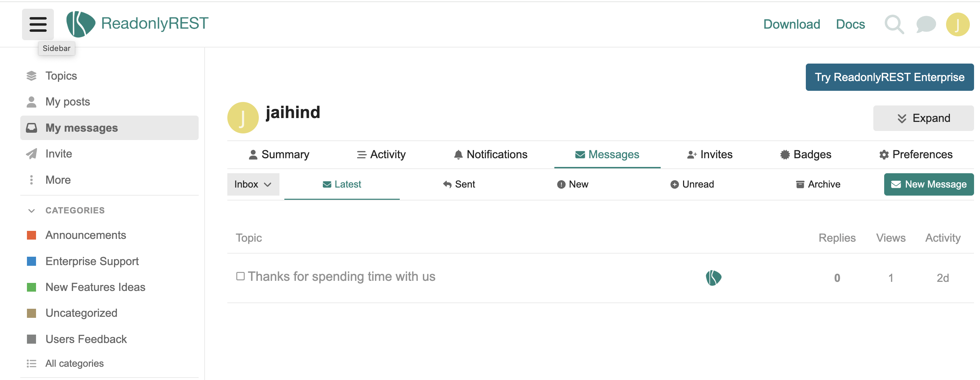Open the chat bubble icon
Image resolution: width=980 pixels, height=380 pixels.
click(x=925, y=25)
